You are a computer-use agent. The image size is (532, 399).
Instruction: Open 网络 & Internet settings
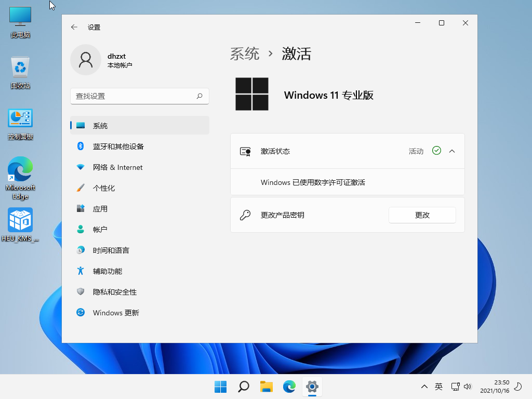(139, 167)
